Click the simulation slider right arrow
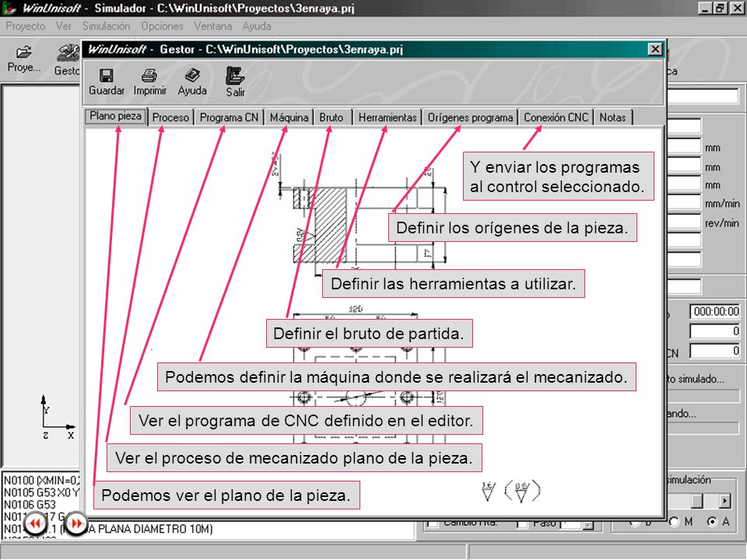The height and width of the screenshot is (560, 747). (724, 501)
